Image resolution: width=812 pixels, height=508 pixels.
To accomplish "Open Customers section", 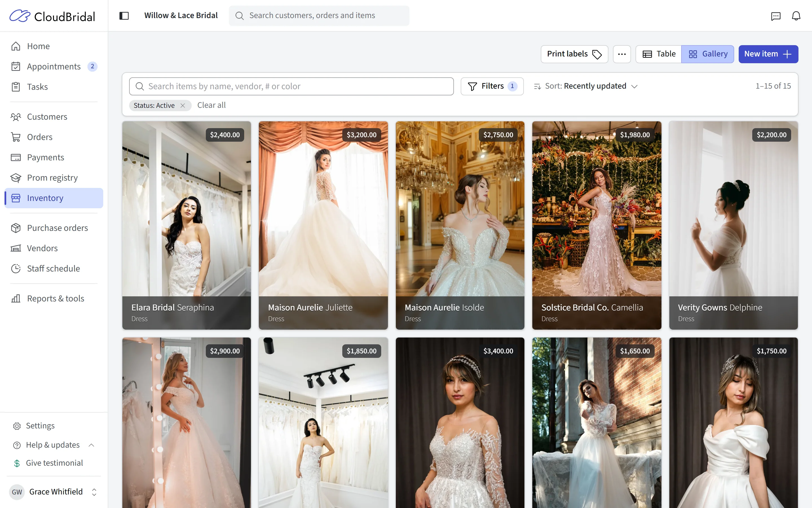I will point(54,117).
